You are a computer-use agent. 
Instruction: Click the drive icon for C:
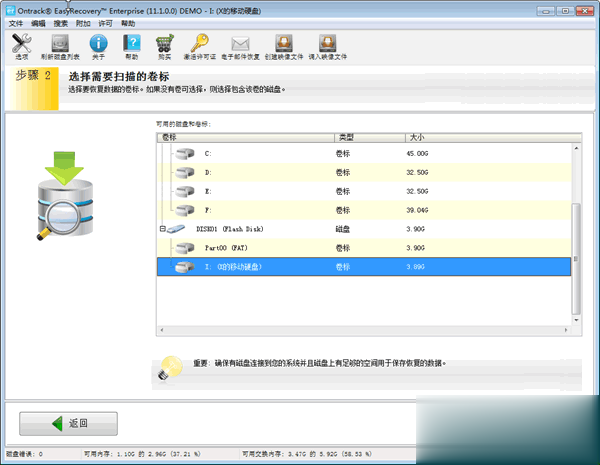click(x=185, y=153)
